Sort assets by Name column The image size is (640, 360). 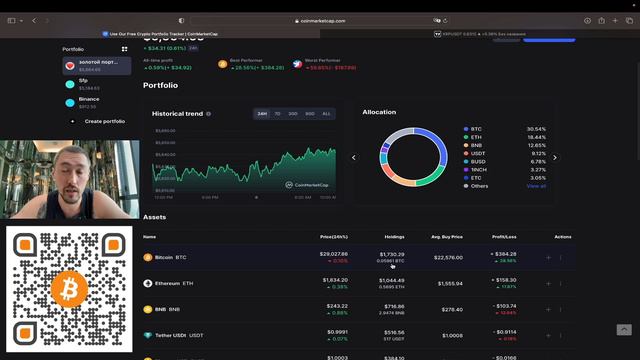[149, 237]
